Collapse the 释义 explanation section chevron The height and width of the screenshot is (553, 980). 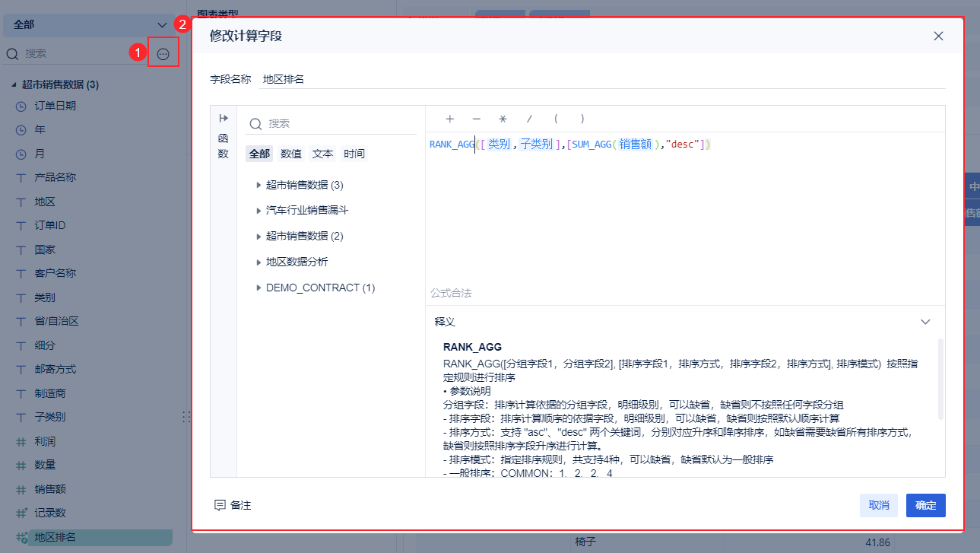coord(925,322)
